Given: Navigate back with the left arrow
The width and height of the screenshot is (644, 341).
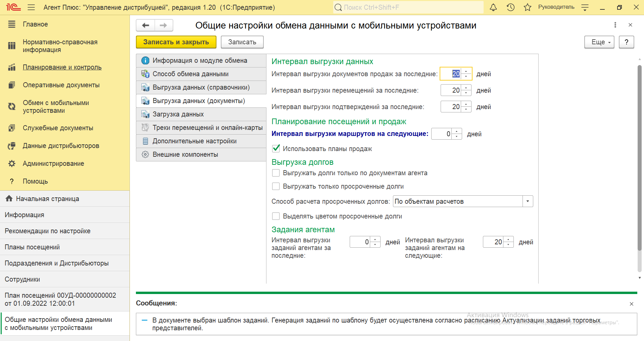Looking at the screenshot, I should pos(146,25).
